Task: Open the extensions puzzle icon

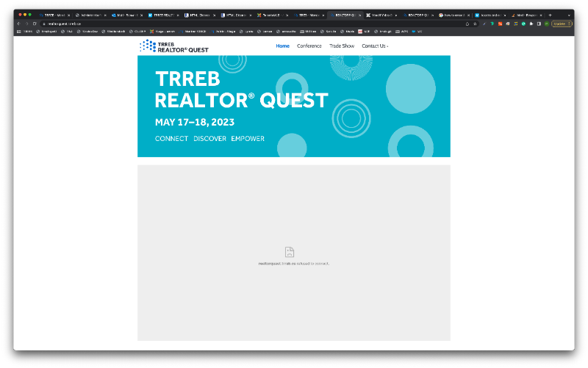Action: click(531, 24)
